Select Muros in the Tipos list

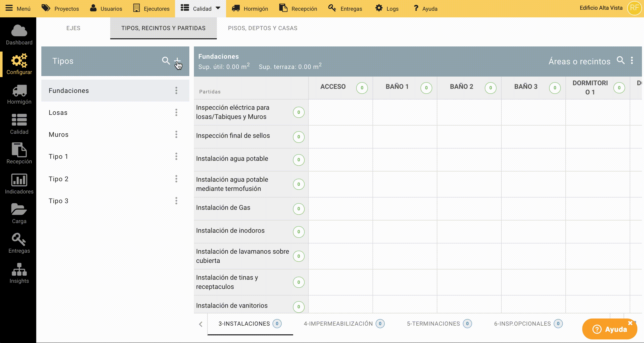click(x=59, y=134)
